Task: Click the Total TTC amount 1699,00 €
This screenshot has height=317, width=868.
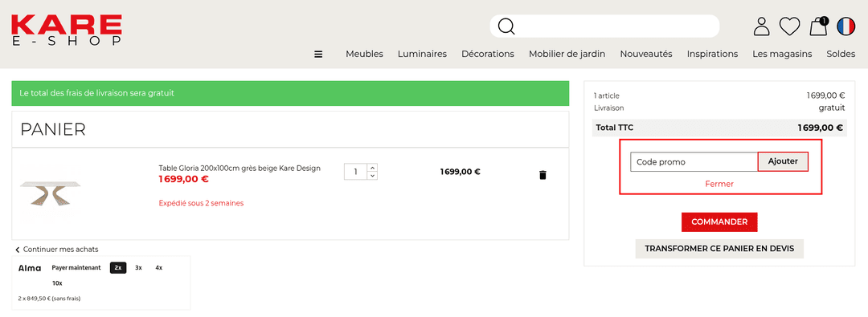Action: click(x=820, y=128)
